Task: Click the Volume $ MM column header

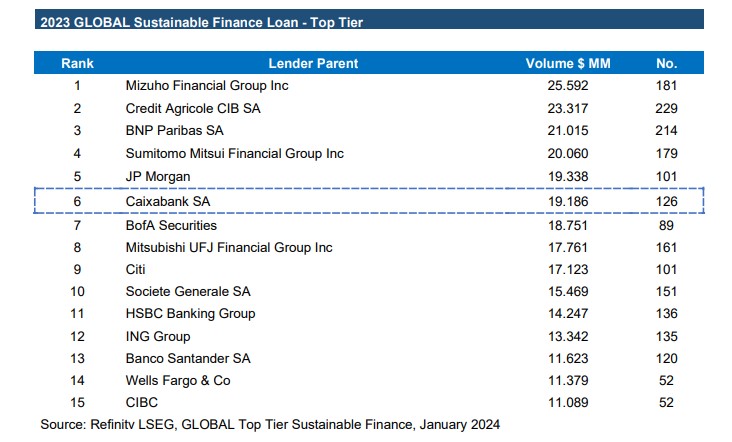Action: [567, 63]
